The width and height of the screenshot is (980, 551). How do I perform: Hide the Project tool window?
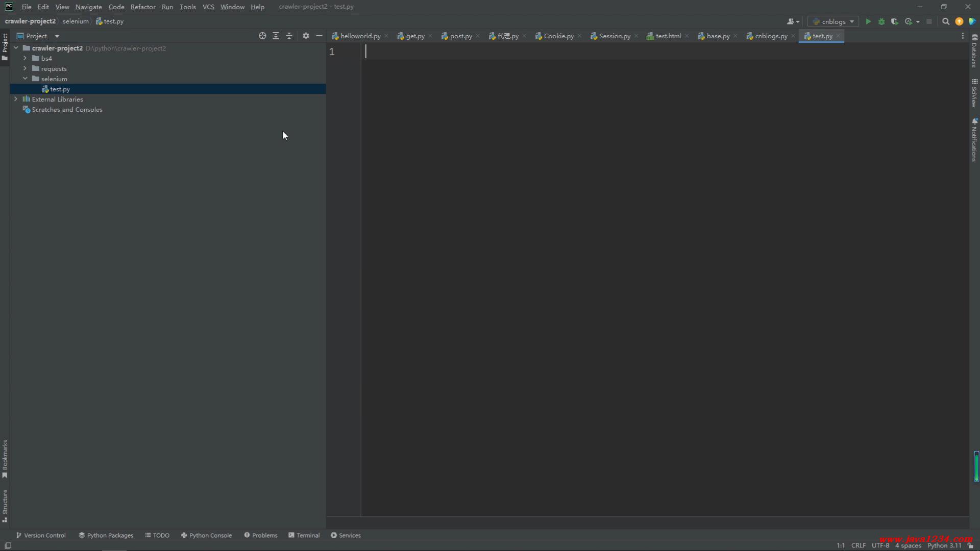pyautogui.click(x=319, y=36)
